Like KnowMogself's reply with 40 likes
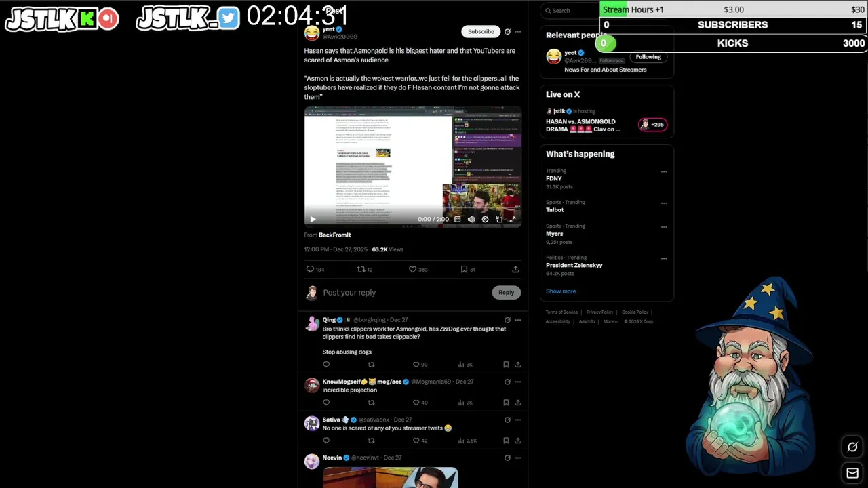Image resolution: width=868 pixels, height=488 pixels. [x=420, y=403]
